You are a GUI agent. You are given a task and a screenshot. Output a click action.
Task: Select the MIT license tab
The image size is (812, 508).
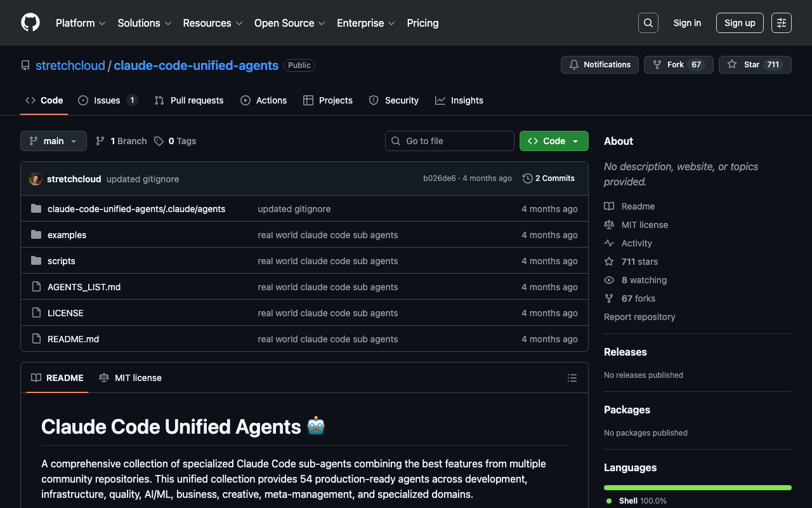(x=131, y=378)
